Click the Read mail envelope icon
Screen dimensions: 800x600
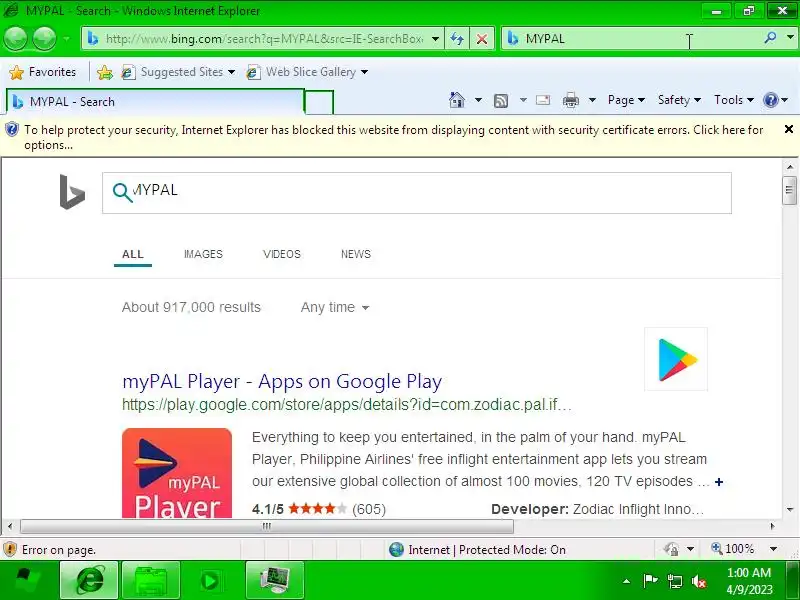(543, 100)
